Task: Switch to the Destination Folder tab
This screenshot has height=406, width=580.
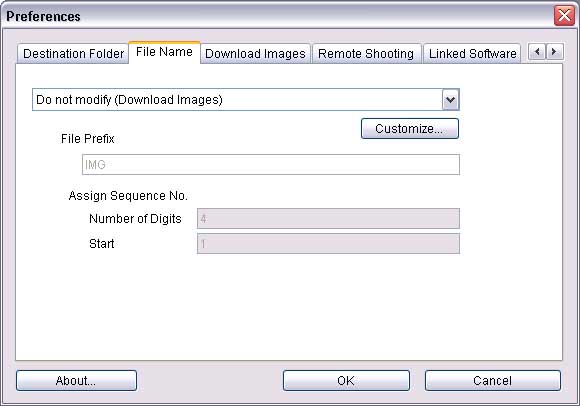Action: coord(73,54)
